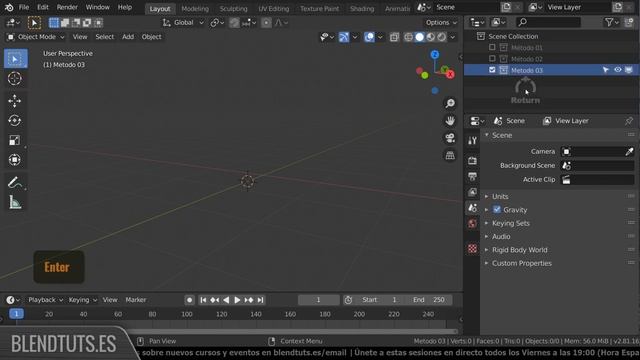
Task: Switch to the Modeling workspace tab
Action: (195, 9)
